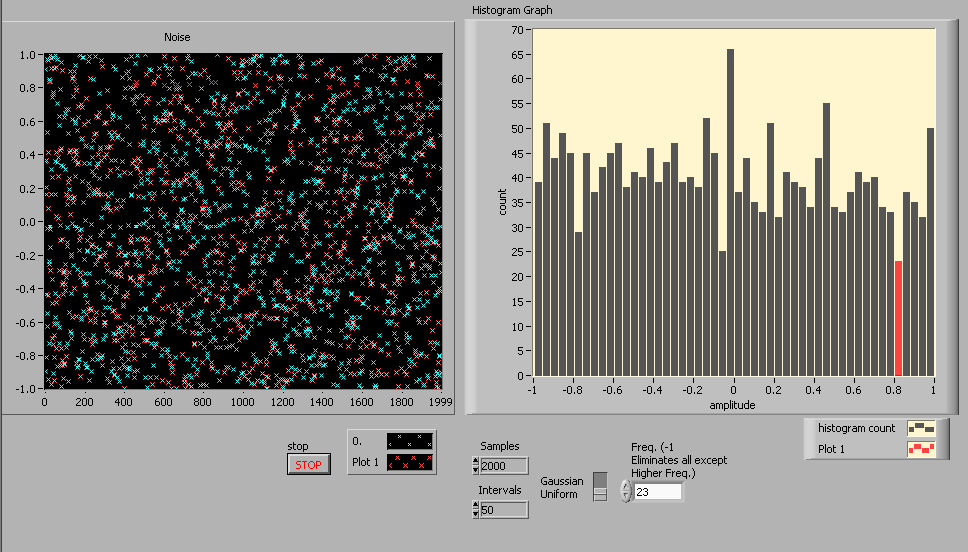The width and height of the screenshot is (968, 552).
Task: Flip the Gaussian/Uniform toggle switch
Action: coord(600,487)
